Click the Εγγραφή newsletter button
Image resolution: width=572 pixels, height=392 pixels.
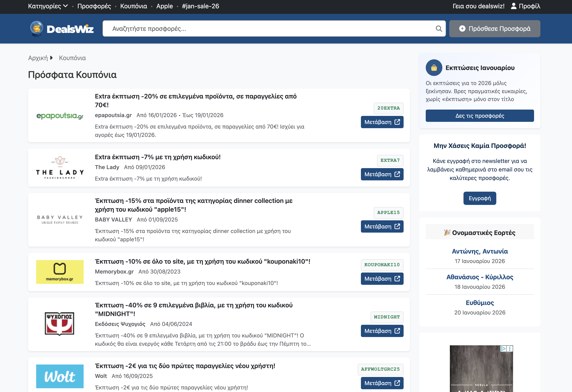pyautogui.click(x=479, y=198)
